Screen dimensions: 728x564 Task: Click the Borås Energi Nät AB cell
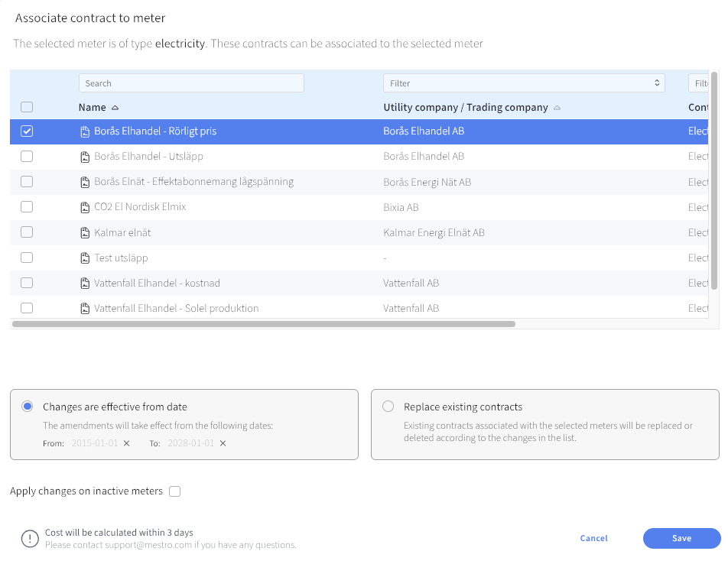[x=427, y=183]
